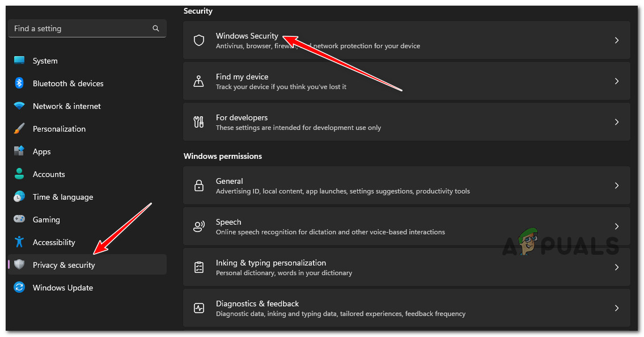Click the System monitor icon in sidebar
Image resolution: width=644 pixels, height=337 pixels.
click(19, 61)
